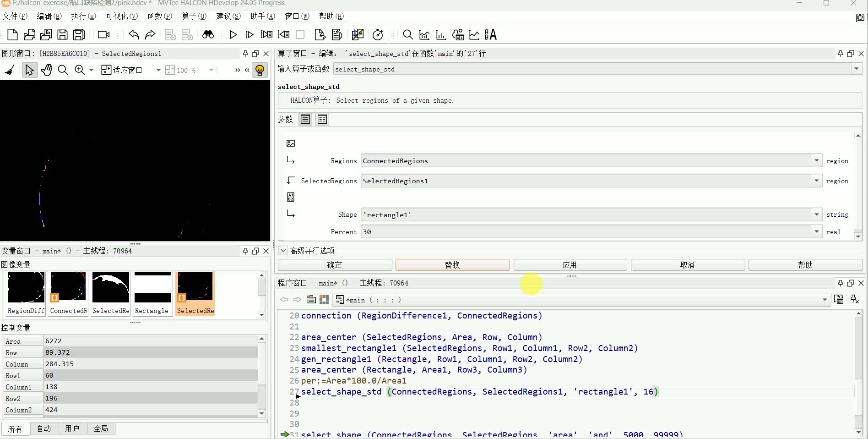Viewport: 868px width, 439px height.
Task: Click the new program blank page icon
Action: click(13, 35)
